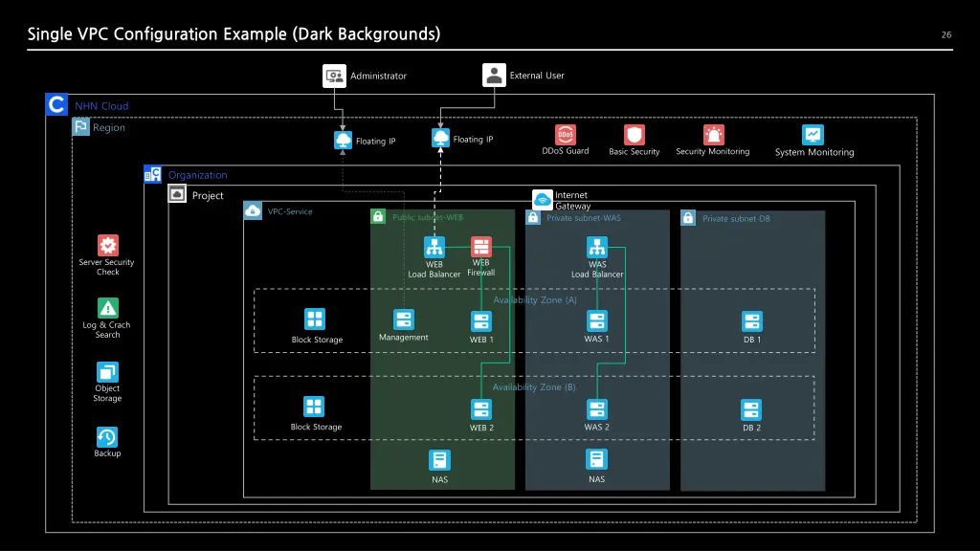Click the 'External User' label
Viewport: 980px width, 551px height.
[537, 75]
